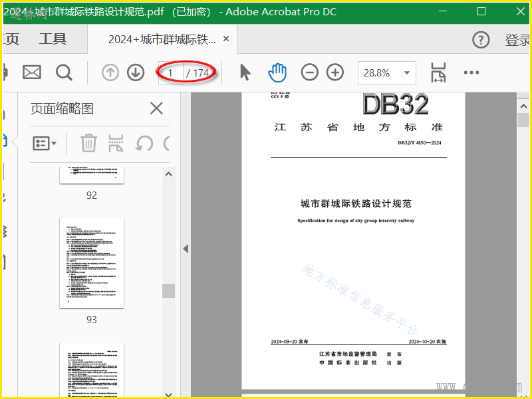Select page 93 thumbnail

pyautogui.click(x=92, y=263)
